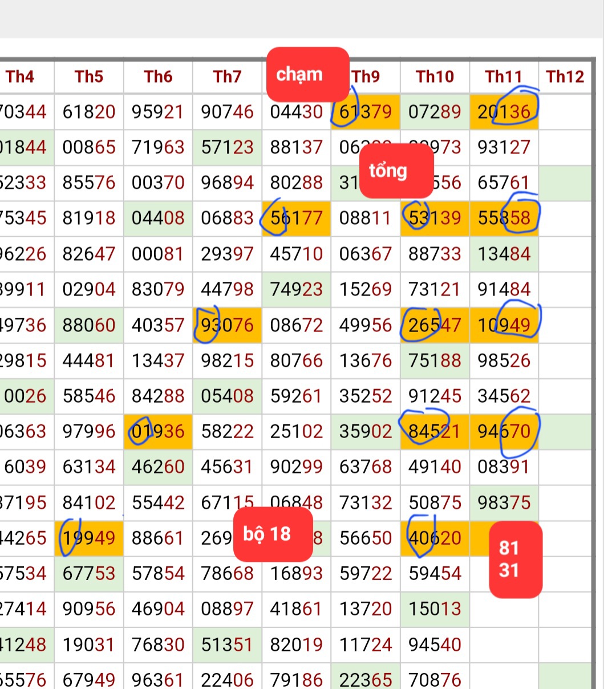
Task: Select the Th7 column header
Action: click(x=227, y=76)
